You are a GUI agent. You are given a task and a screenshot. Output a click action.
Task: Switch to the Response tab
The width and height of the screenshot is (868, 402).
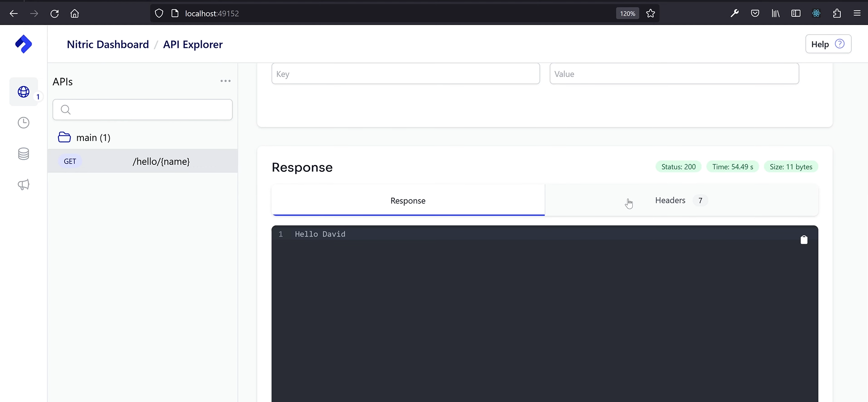click(408, 200)
